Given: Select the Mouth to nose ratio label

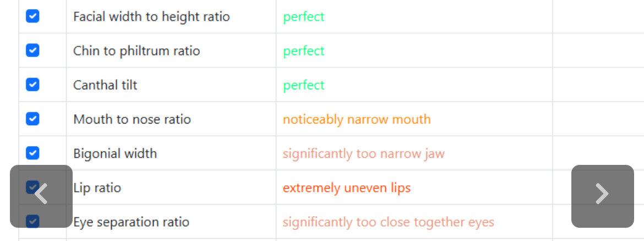Looking at the screenshot, I should point(132,119).
